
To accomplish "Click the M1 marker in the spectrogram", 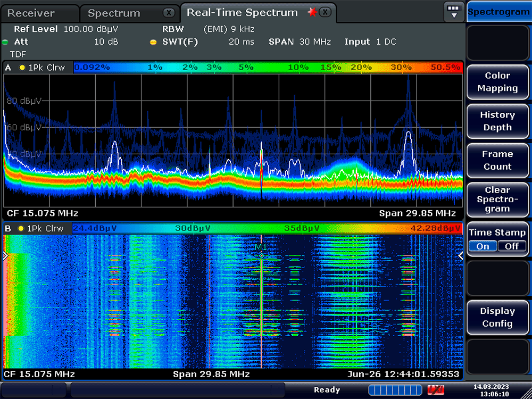I will [x=261, y=255].
